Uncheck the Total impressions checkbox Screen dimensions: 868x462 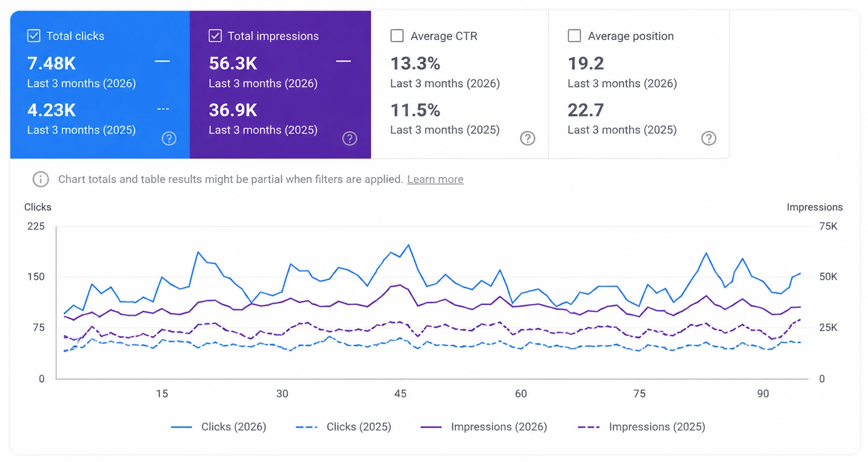(215, 36)
